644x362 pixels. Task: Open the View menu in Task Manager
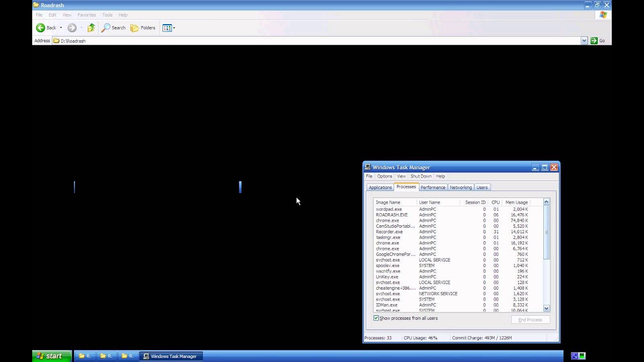(401, 176)
